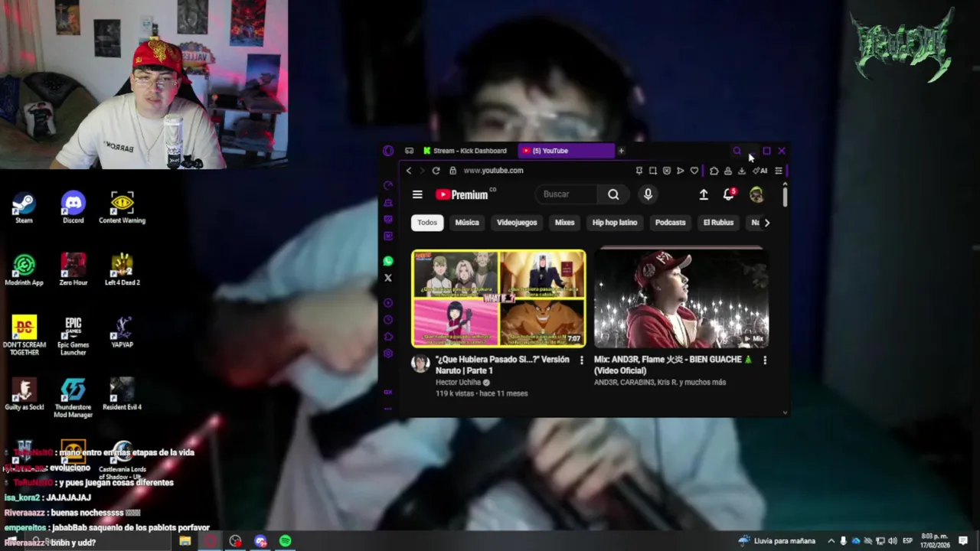Open YouTube notifications bell
The image size is (980, 551).
point(729,194)
